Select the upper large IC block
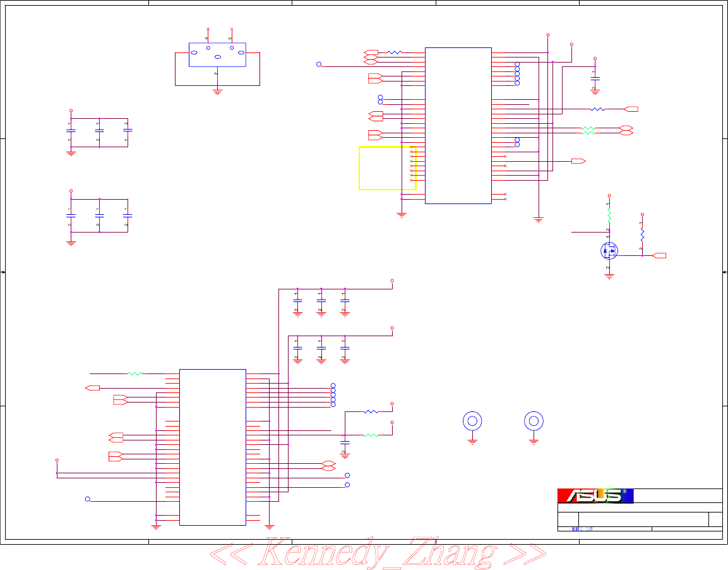This screenshot has width=728, height=570. 458,125
